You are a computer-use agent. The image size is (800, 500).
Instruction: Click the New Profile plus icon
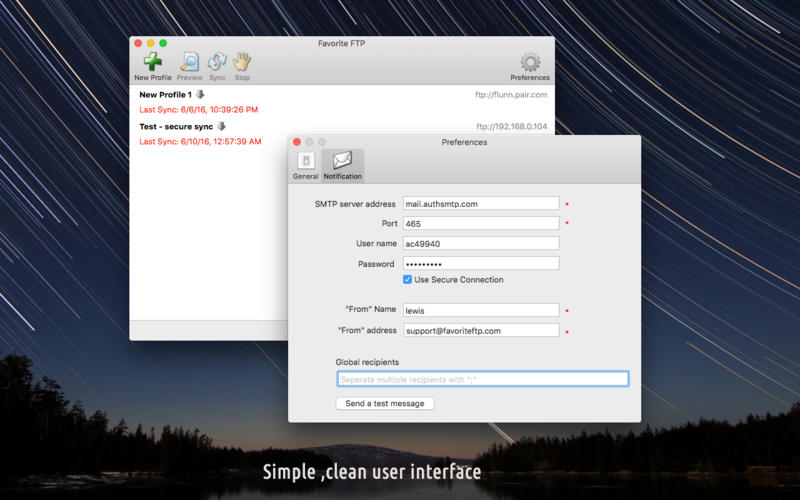(153, 63)
